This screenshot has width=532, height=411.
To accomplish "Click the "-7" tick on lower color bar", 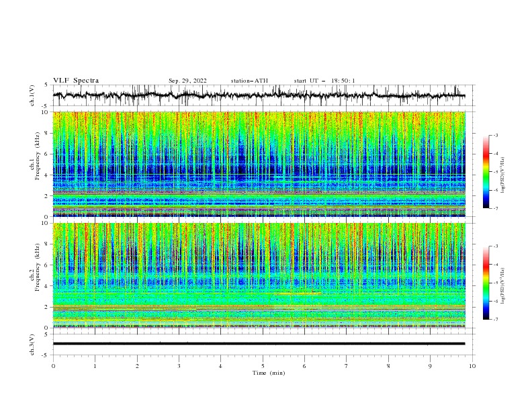I will click(x=496, y=320).
